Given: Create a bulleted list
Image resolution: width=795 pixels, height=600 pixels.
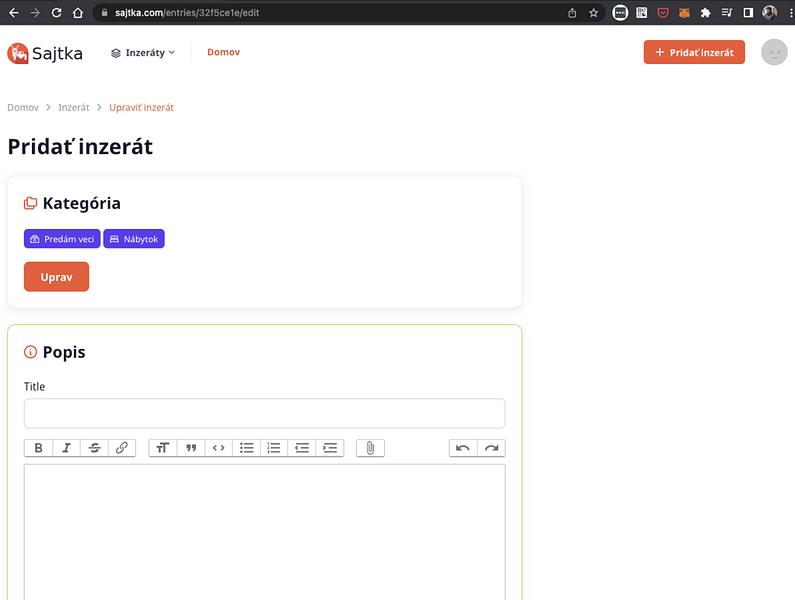Looking at the screenshot, I should coord(247,448).
